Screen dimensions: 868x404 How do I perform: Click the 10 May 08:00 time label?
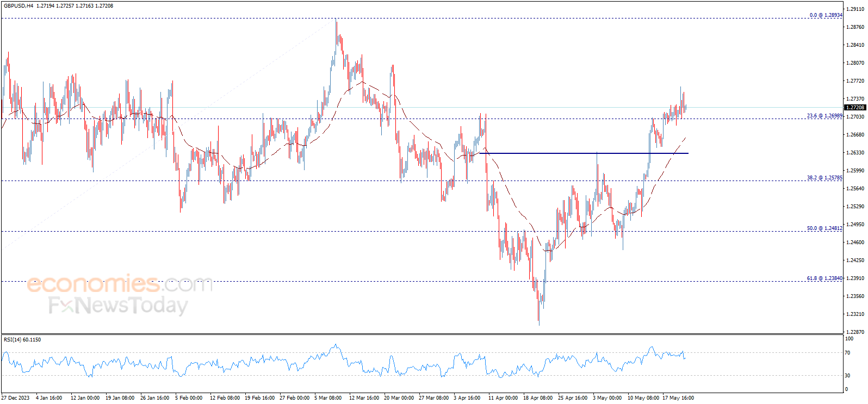click(643, 398)
